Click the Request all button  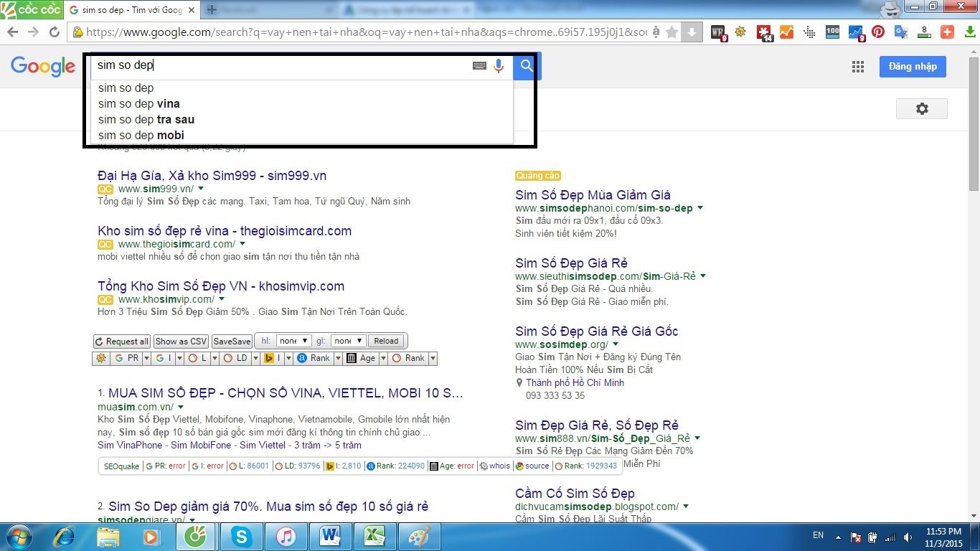[122, 342]
